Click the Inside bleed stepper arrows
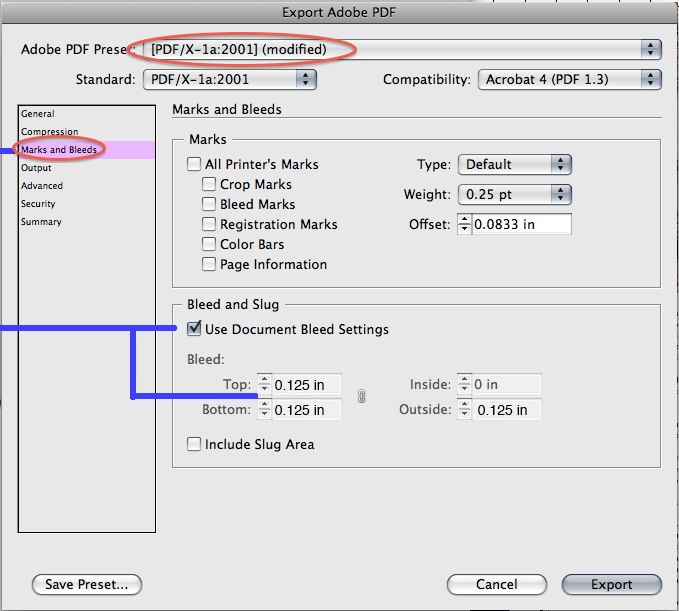The height and width of the screenshot is (611, 679). coord(464,385)
